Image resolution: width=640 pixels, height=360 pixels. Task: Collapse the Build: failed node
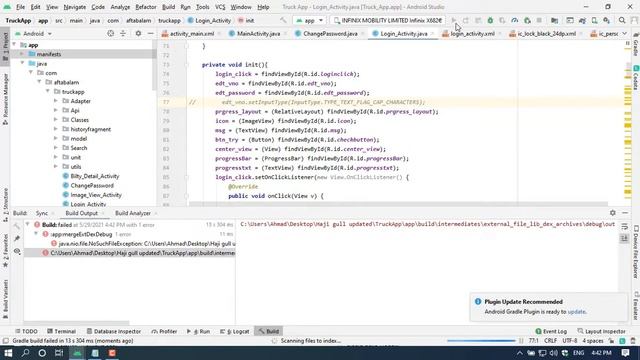click(27, 224)
